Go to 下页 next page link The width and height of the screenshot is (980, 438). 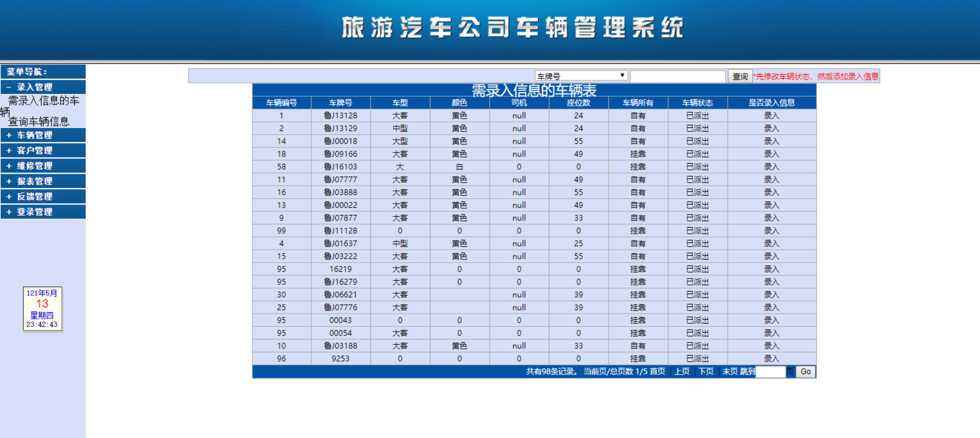[706, 371]
